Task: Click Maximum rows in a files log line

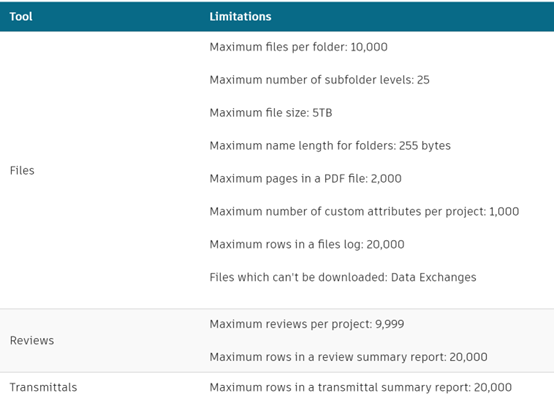Action: coord(307,244)
